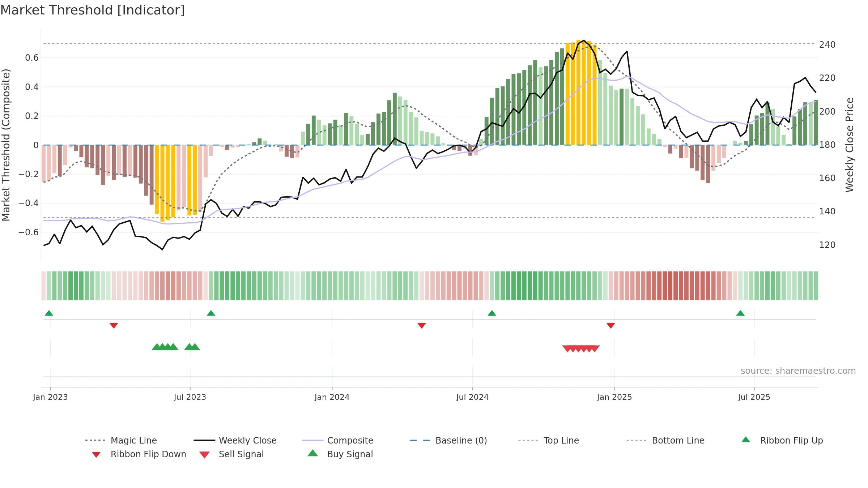This screenshot has height=488, width=868.
Task: Click the 0.6 composite axis label
Action: (x=32, y=58)
